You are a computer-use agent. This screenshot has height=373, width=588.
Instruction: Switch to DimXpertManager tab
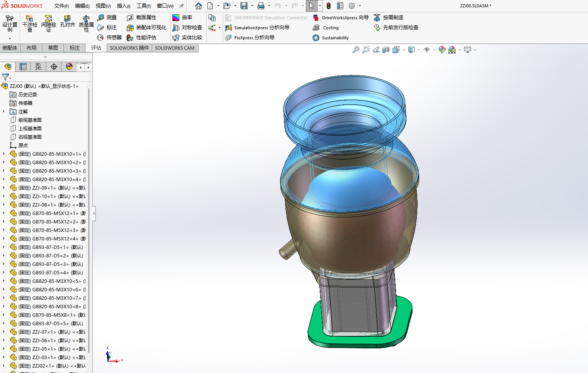tap(54, 67)
